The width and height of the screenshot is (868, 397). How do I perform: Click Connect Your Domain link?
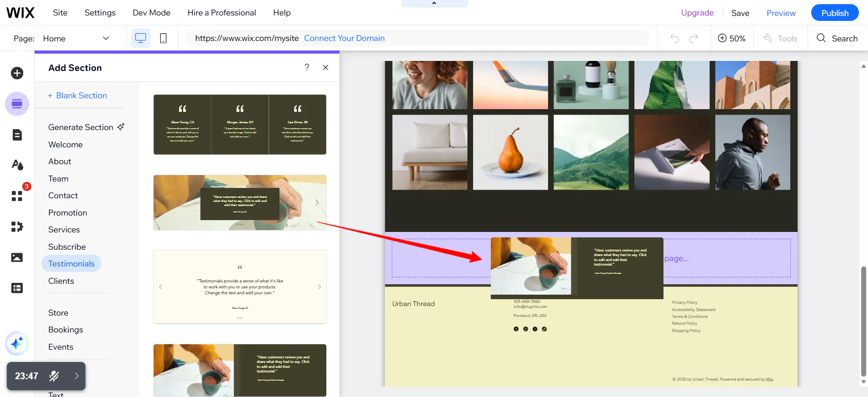coord(344,38)
